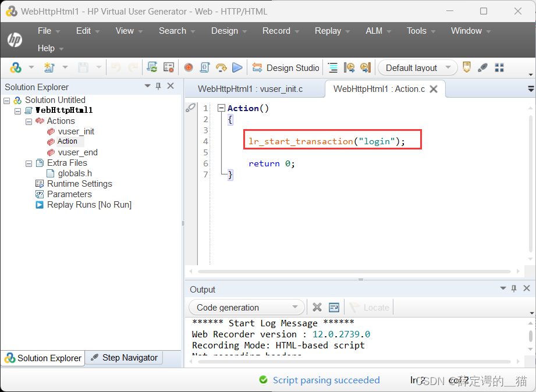This screenshot has height=392, width=536.
Task: Toggle word wrap icon in Output panel
Action: [333, 307]
